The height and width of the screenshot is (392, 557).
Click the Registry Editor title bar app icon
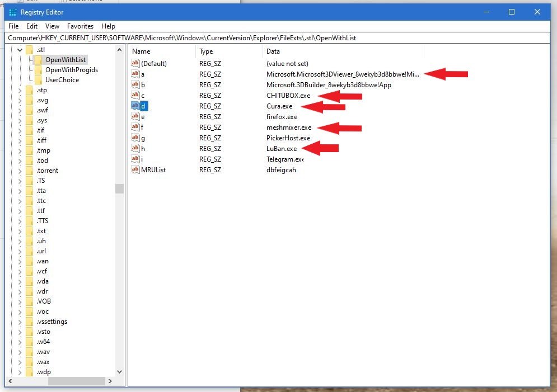click(x=13, y=12)
